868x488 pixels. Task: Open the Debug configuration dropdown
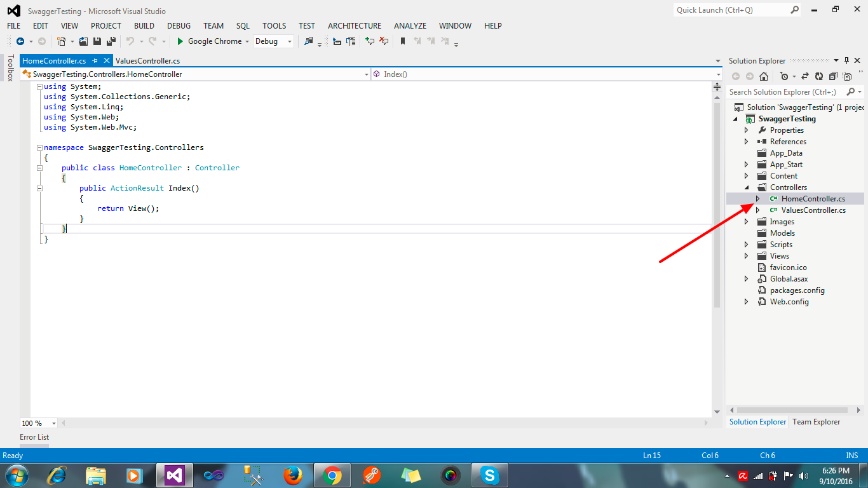pos(274,41)
